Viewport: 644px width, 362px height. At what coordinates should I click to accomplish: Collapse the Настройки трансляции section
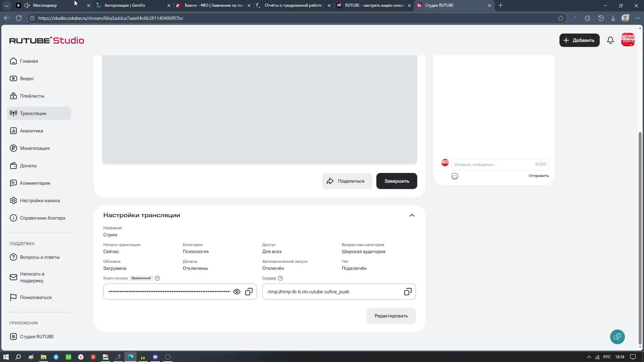tap(412, 215)
